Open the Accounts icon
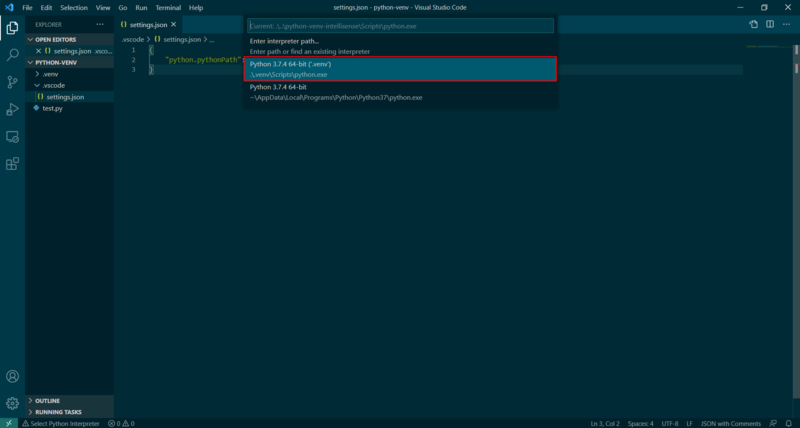Image resolution: width=800 pixels, height=428 pixels. 12,376
